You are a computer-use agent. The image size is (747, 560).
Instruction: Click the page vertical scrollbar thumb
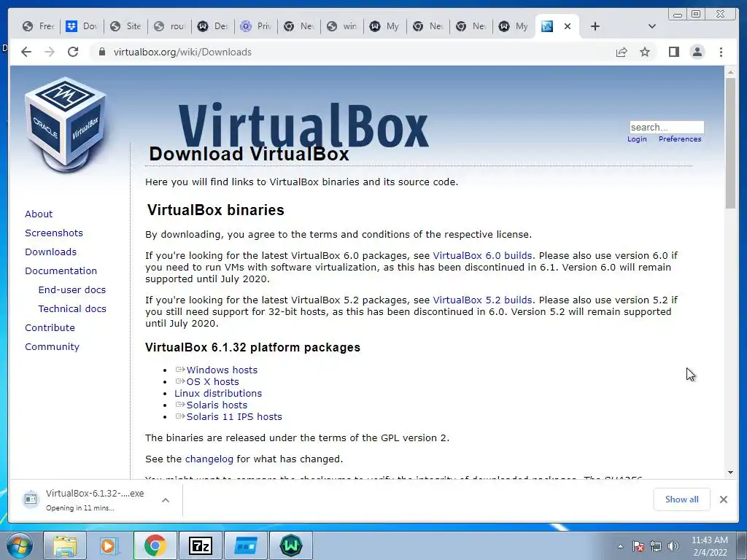[x=730, y=143]
